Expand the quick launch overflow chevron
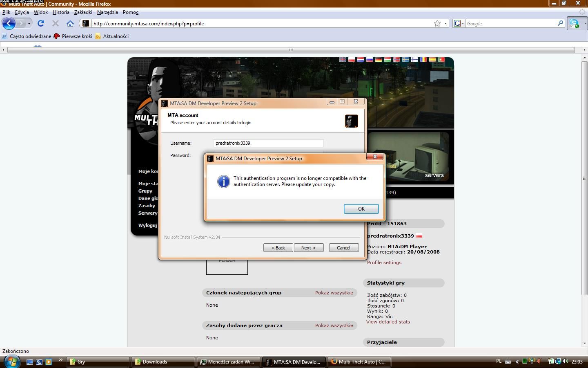 coord(60,360)
